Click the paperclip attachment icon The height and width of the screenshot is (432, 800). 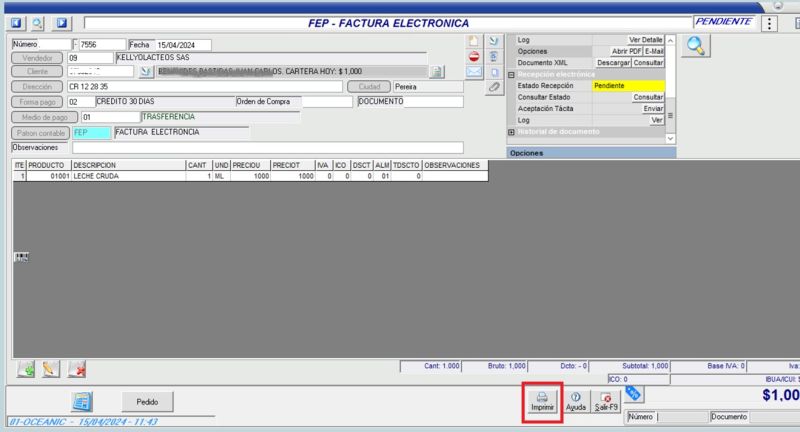click(493, 88)
